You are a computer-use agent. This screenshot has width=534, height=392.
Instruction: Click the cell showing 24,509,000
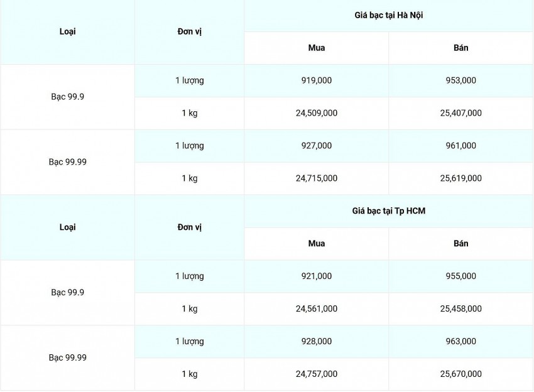coord(317,113)
